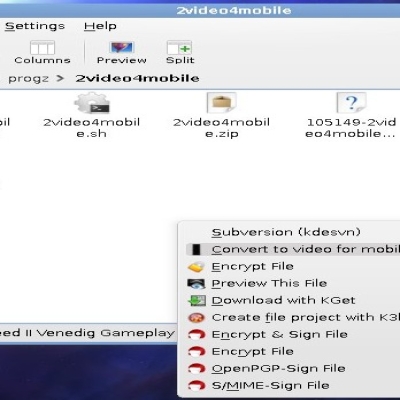Open the Help menu
Screen dimensions: 400x400
(100, 26)
